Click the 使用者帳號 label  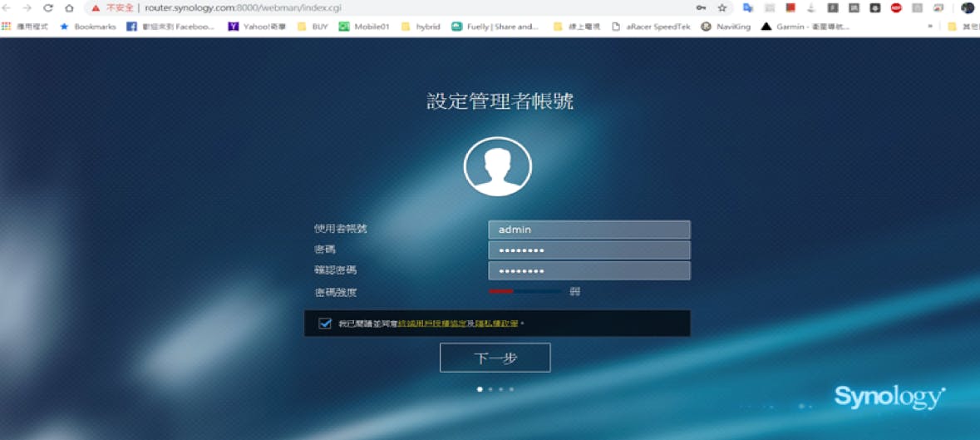click(341, 229)
